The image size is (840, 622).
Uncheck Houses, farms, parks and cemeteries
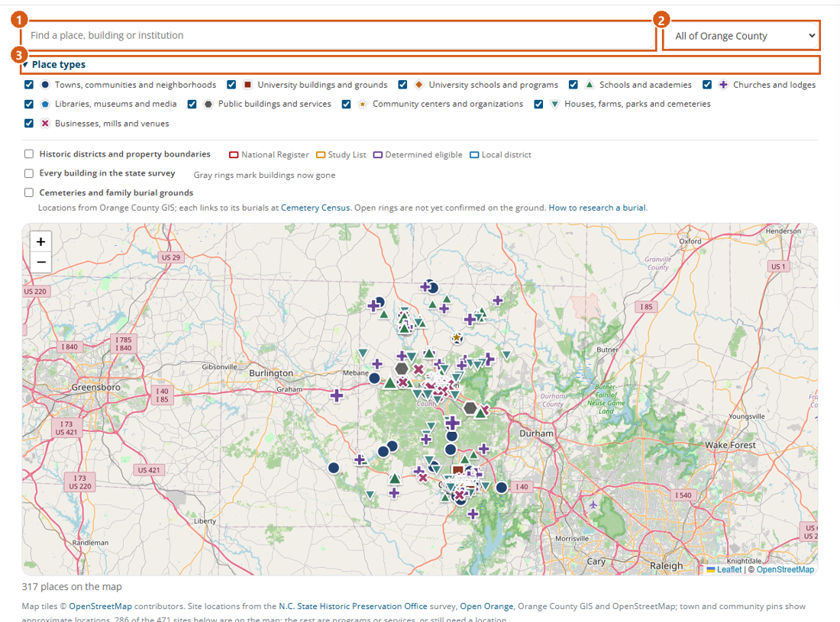click(x=538, y=104)
